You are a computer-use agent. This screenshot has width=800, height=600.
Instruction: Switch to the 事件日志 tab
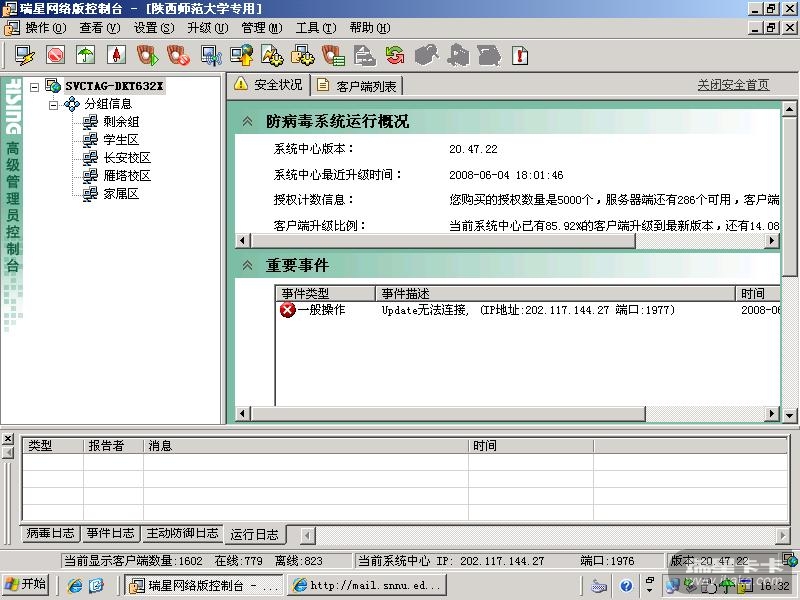[x=110, y=533]
